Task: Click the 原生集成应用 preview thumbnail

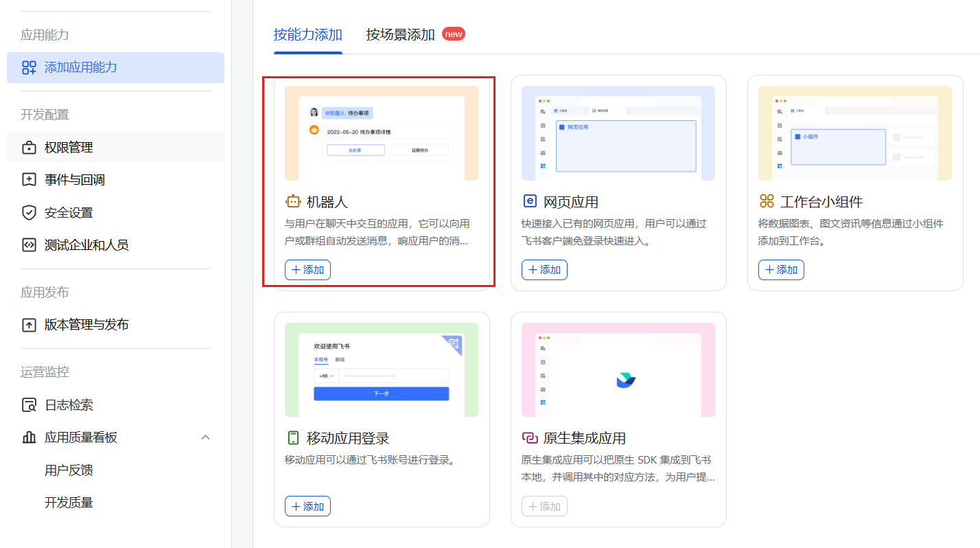Action: point(618,369)
